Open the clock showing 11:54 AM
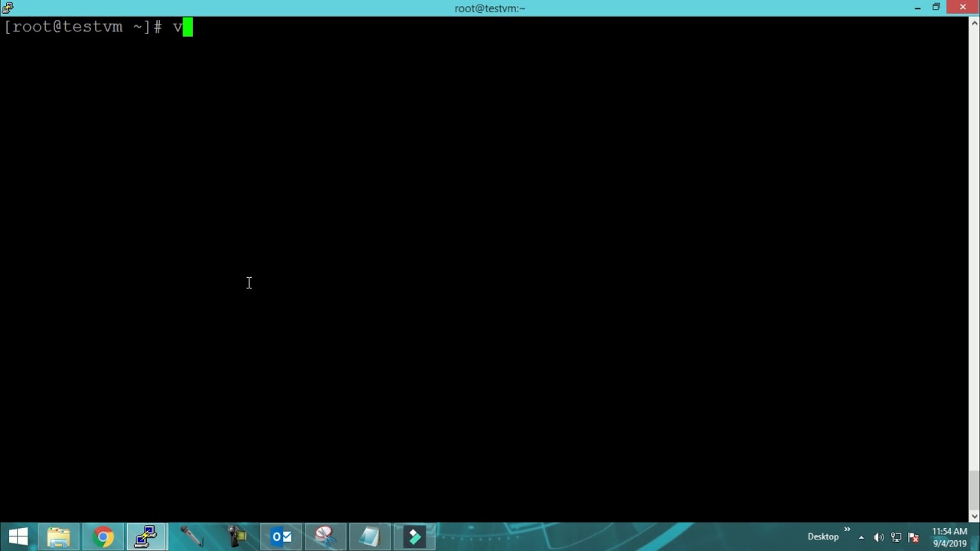The height and width of the screenshot is (551, 980). pyautogui.click(x=949, y=537)
